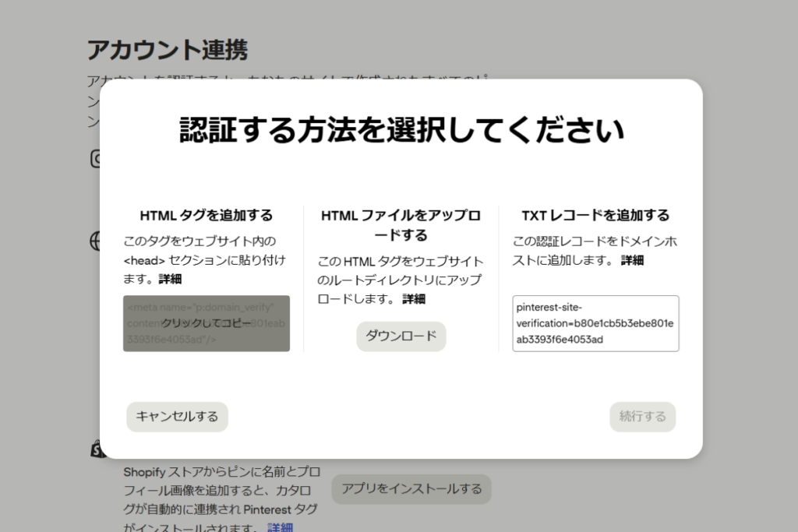Screen dimensions: 798x532
Task: Click キャンセルする to dismiss the dialog
Action: coord(177,417)
